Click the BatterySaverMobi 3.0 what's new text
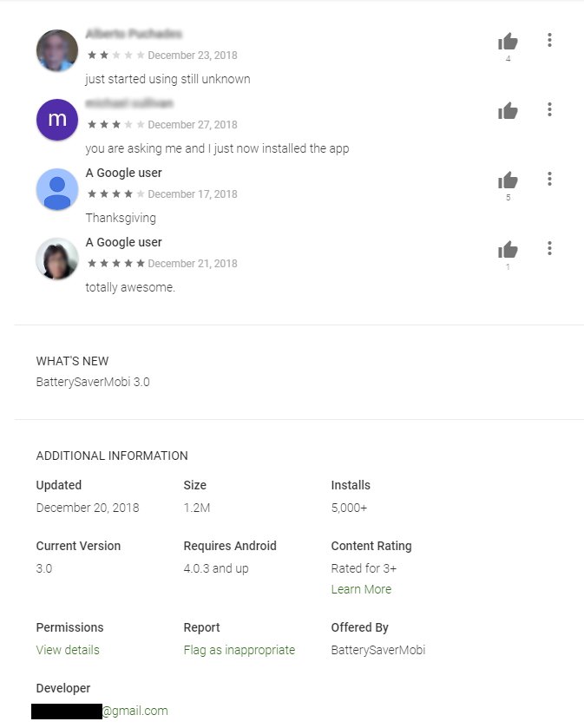 pyautogui.click(x=93, y=382)
